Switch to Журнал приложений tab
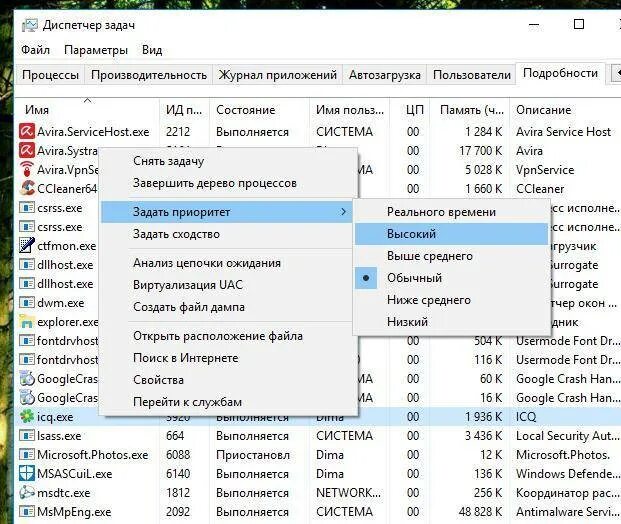Image resolution: width=621 pixels, height=524 pixels. (278, 75)
